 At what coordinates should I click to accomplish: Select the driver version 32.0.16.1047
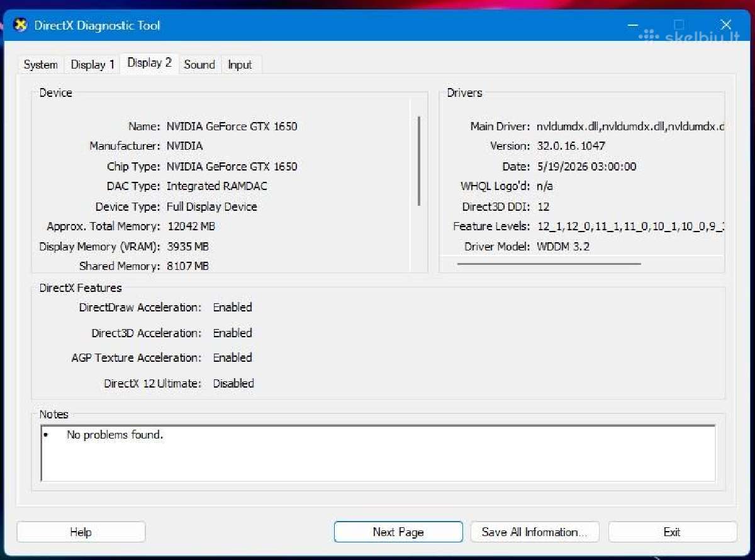tap(571, 146)
